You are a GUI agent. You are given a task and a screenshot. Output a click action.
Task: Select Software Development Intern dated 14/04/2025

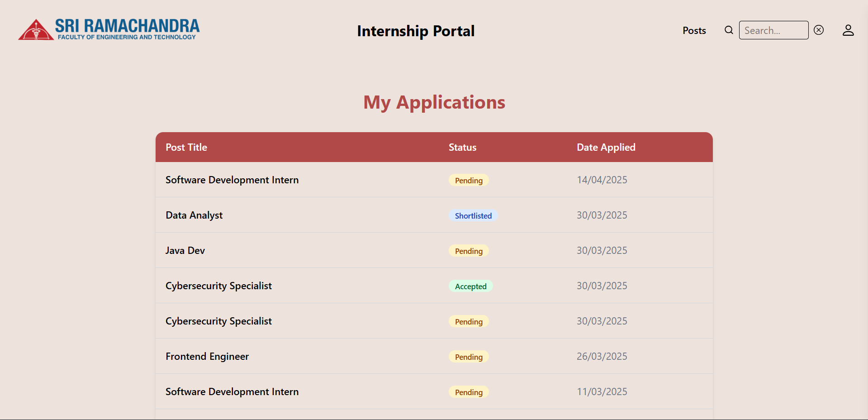tap(434, 180)
